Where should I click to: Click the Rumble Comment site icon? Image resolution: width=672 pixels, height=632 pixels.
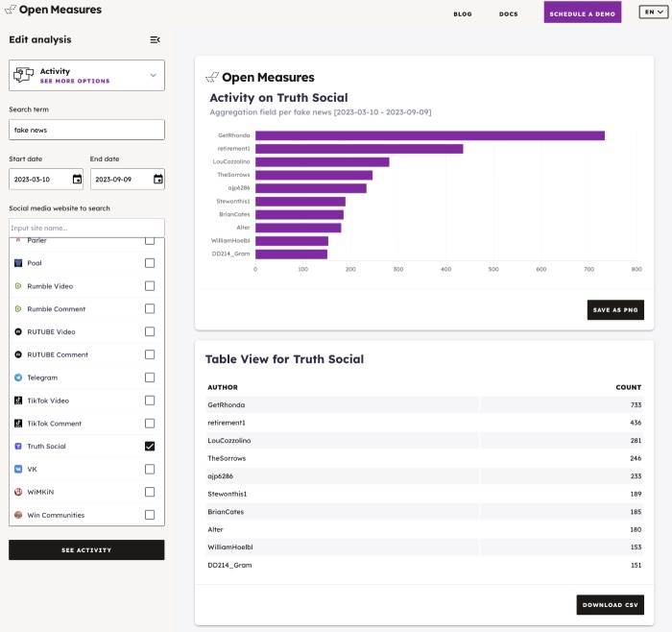point(18,308)
